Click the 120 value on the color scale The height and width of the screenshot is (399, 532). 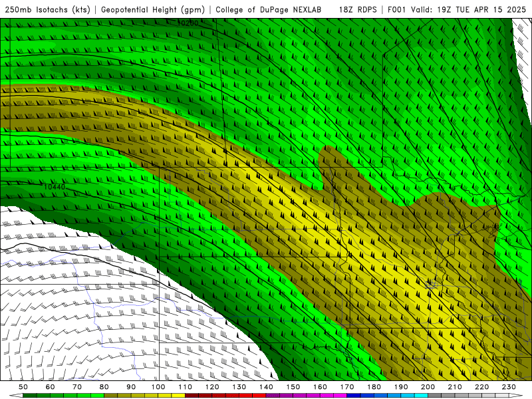[212, 387]
